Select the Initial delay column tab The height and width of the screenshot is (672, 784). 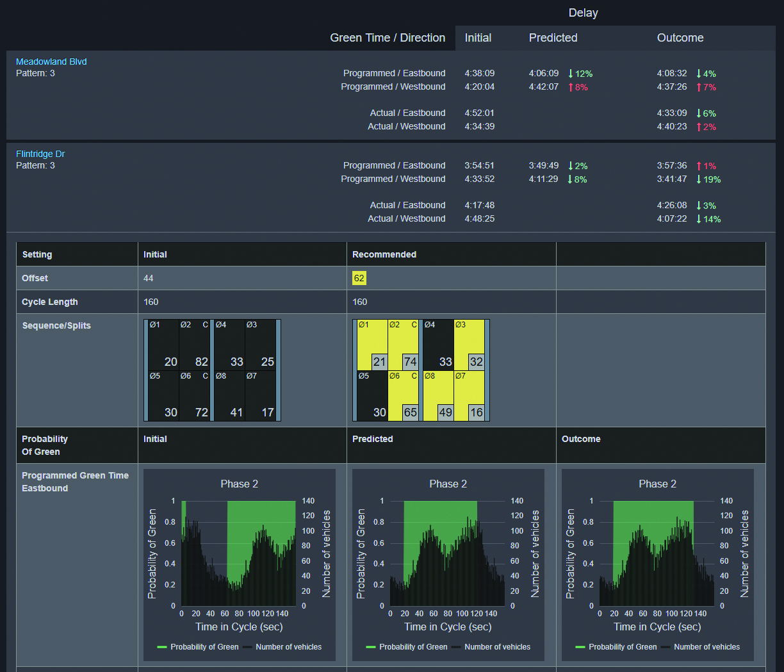[x=478, y=38]
